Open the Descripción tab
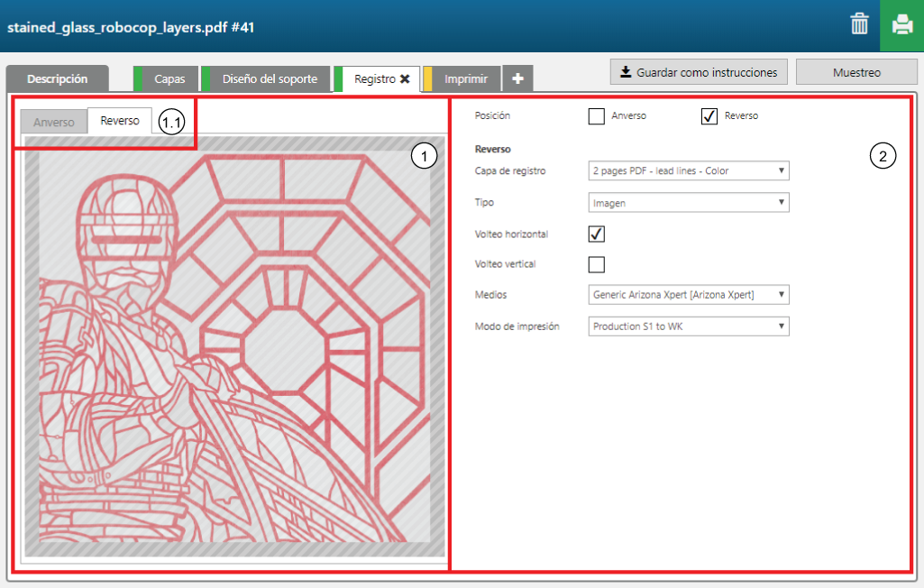Screen dimensions: 924x588 click(57, 78)
